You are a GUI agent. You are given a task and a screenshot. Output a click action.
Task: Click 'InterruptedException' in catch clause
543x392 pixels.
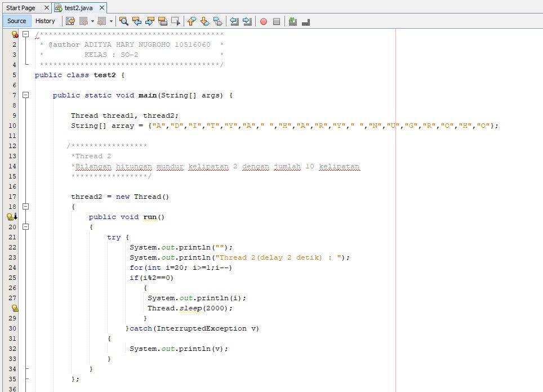tap(202, 328)
